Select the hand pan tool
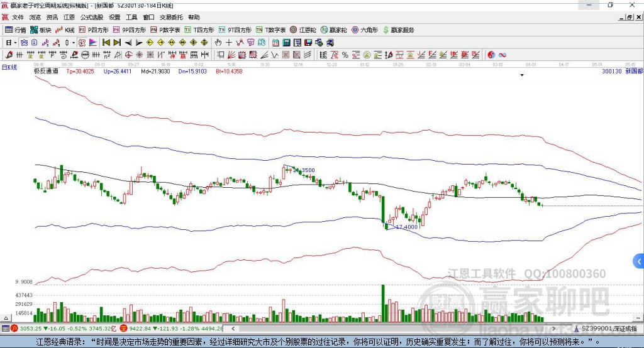Image resolution: width=644 pixels, height=348 pixels. [218, 43]
